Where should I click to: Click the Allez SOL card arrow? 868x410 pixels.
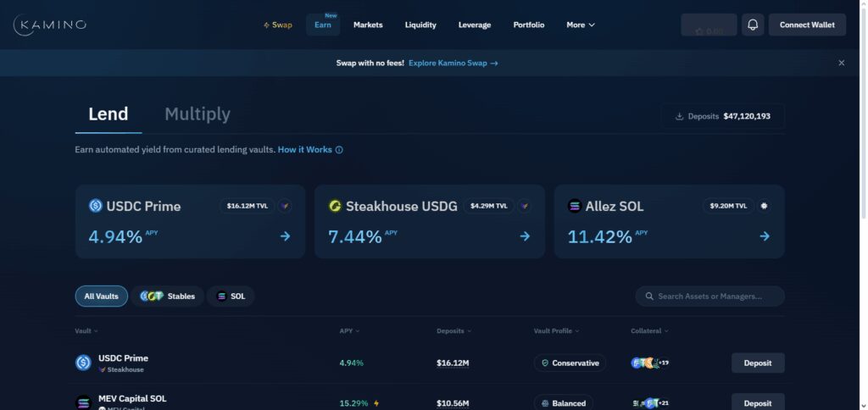click(x=765, y=236)
